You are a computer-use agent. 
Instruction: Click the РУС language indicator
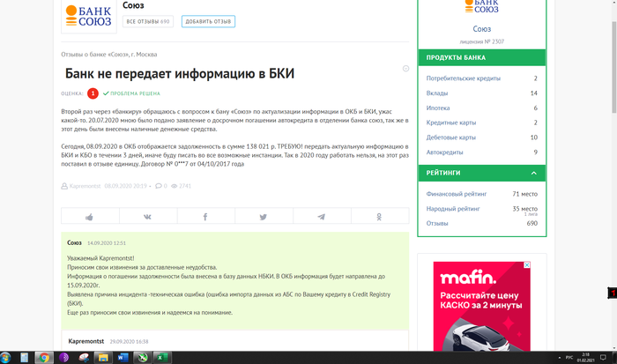[569, 357]
